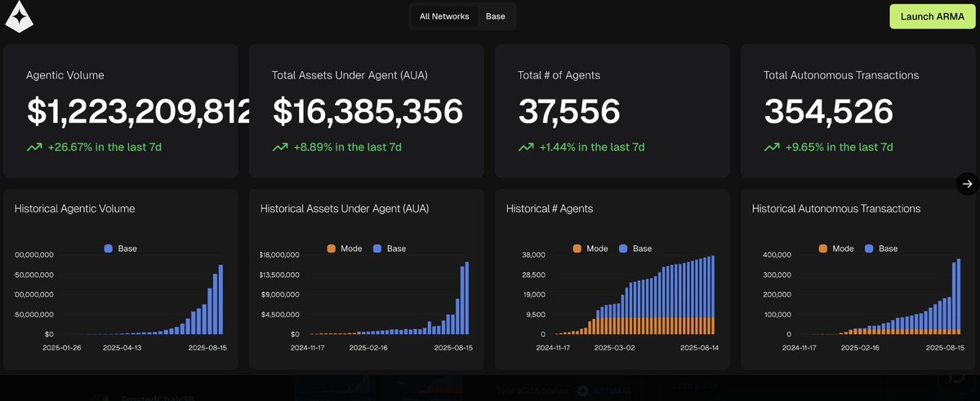Click the +1.44% in the last 7d text
Image resolution: width=980 pixels, height=401 pixels.
click(x=591, y=148)
